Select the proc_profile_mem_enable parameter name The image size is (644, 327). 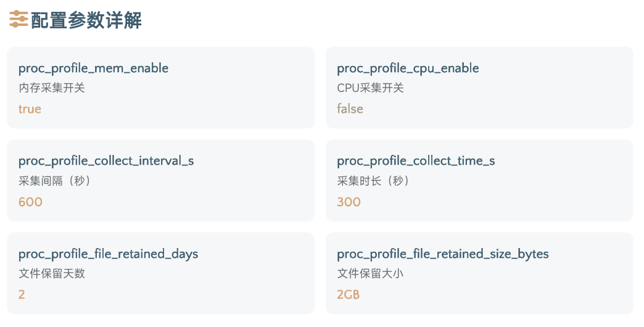[x=93, y=68]
